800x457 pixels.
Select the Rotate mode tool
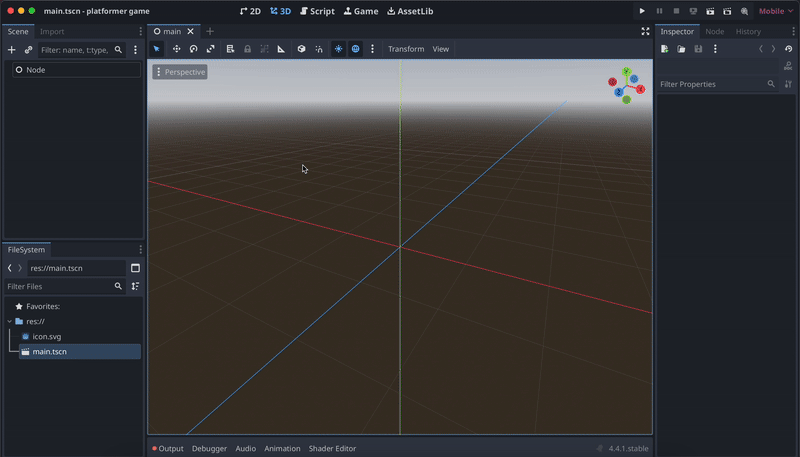click(193, 49)
